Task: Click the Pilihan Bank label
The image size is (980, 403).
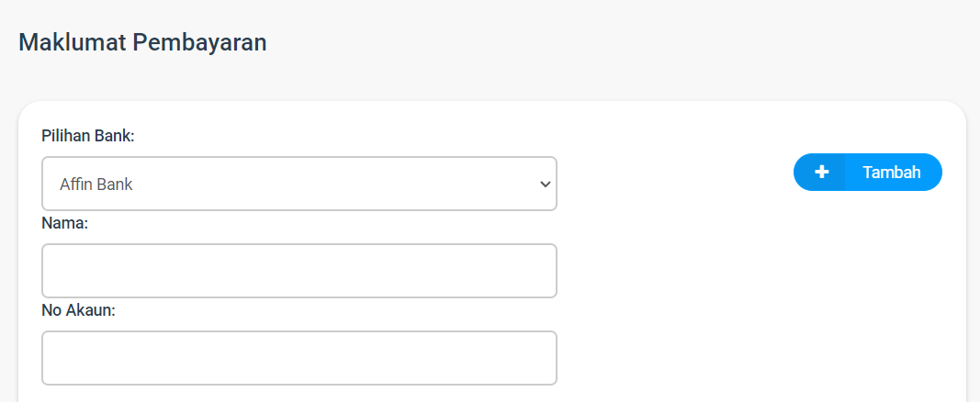Action: click(88, 136)
